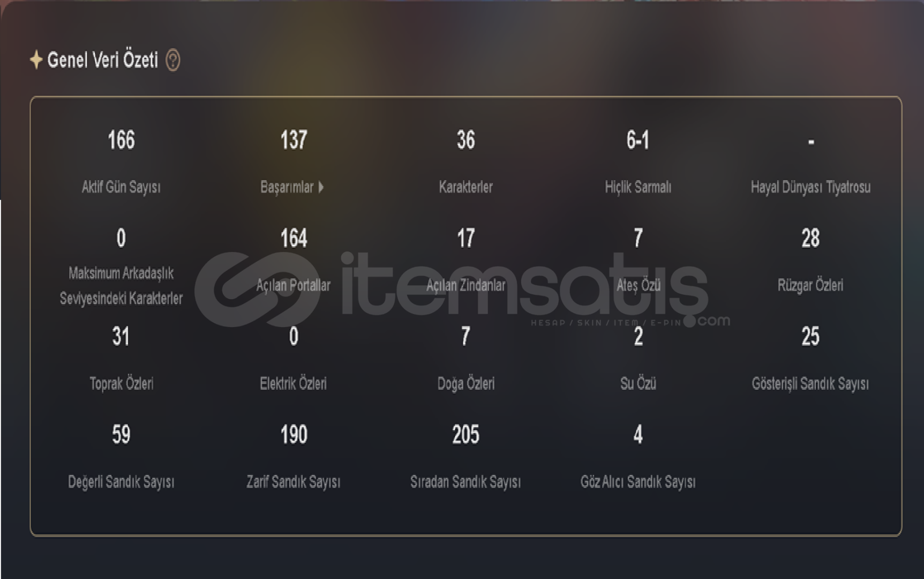Select the Karakterler count of 36

[465, 140]
